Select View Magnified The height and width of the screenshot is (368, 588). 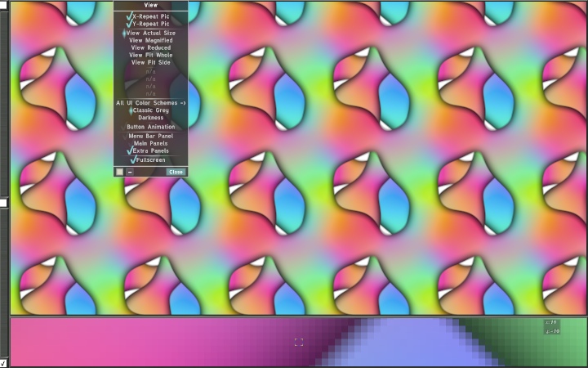click(x=151, y=40)
